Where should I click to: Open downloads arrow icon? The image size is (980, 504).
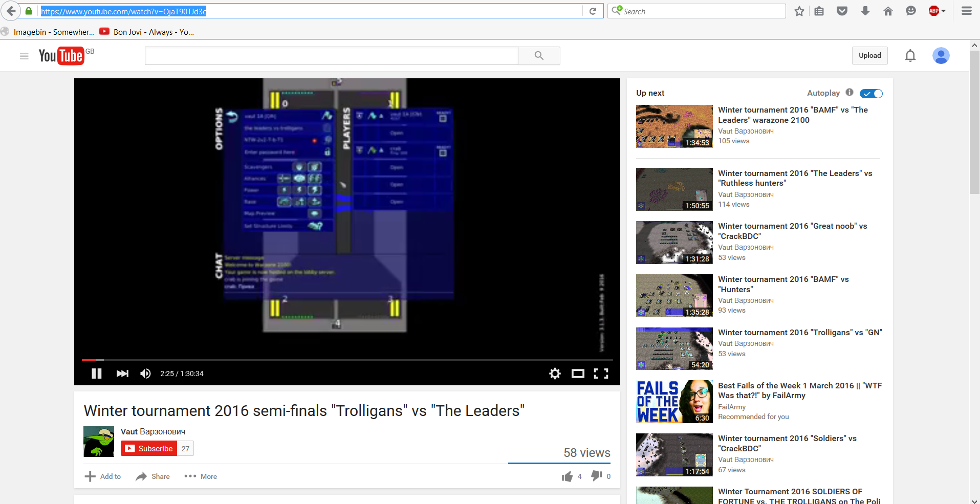pyautogui.click(x=865, y=11)
